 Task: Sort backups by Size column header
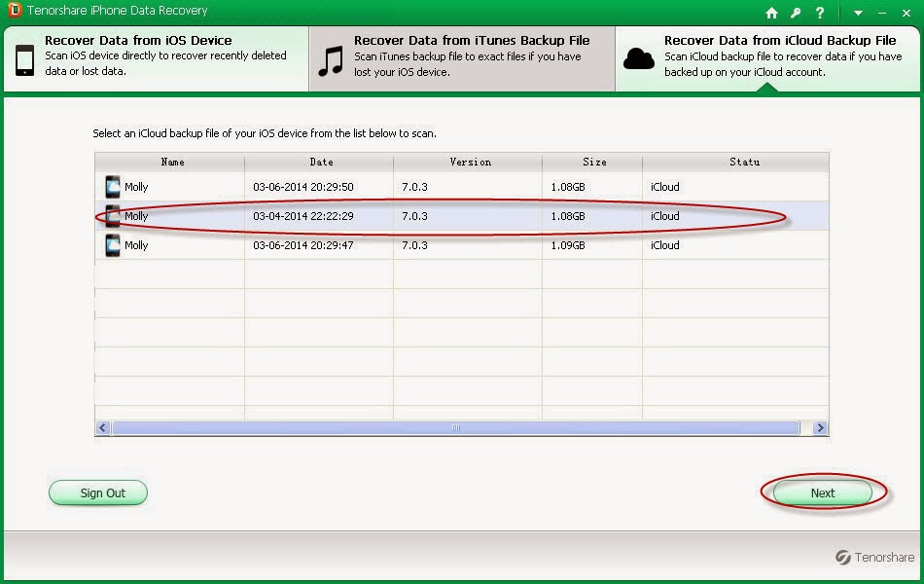tap(592, 162)
